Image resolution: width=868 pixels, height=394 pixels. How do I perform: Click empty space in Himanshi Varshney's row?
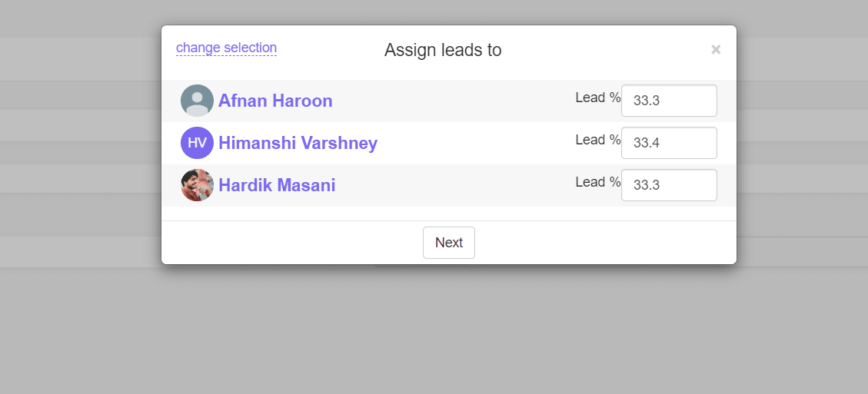pos(477,143)
